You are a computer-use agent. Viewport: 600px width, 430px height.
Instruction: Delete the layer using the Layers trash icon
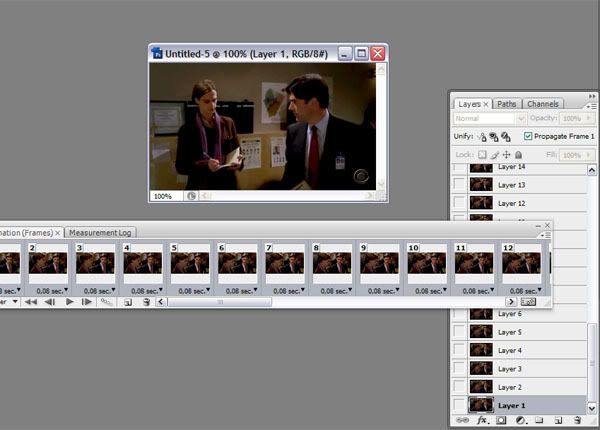click(577, 420)
